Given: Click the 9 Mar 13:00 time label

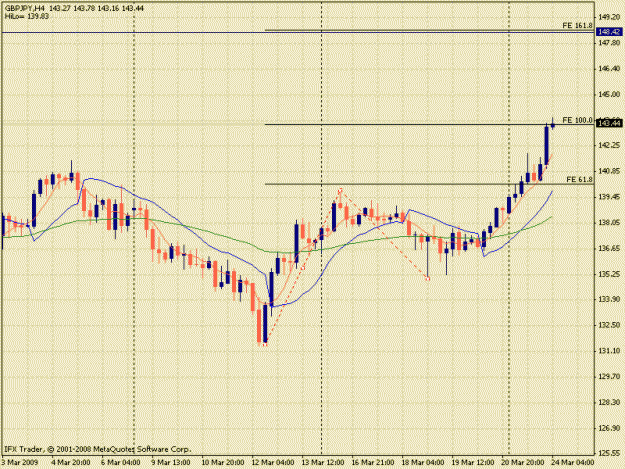Looking at the screenshot, I should pos(170,462).
